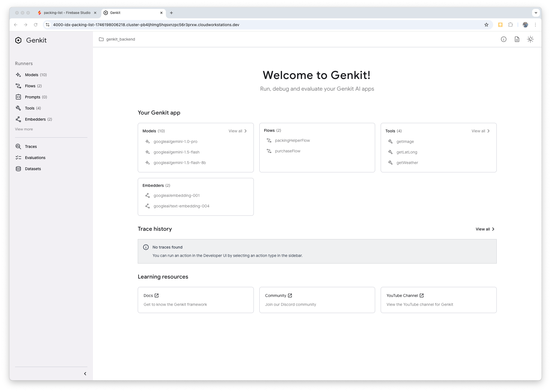Open Prompts runner in the sidebar
Image resolution: width=551 pixels, height=392 pixels.
36,97
